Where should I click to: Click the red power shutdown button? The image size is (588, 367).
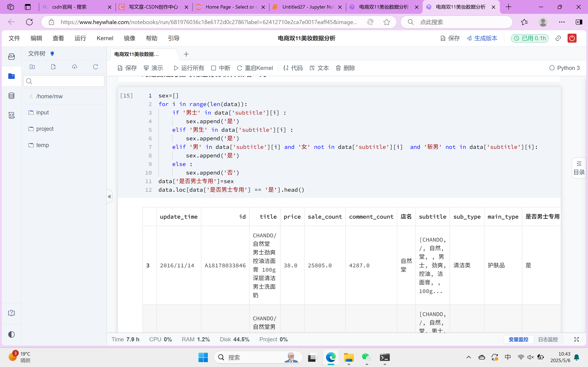572,38
